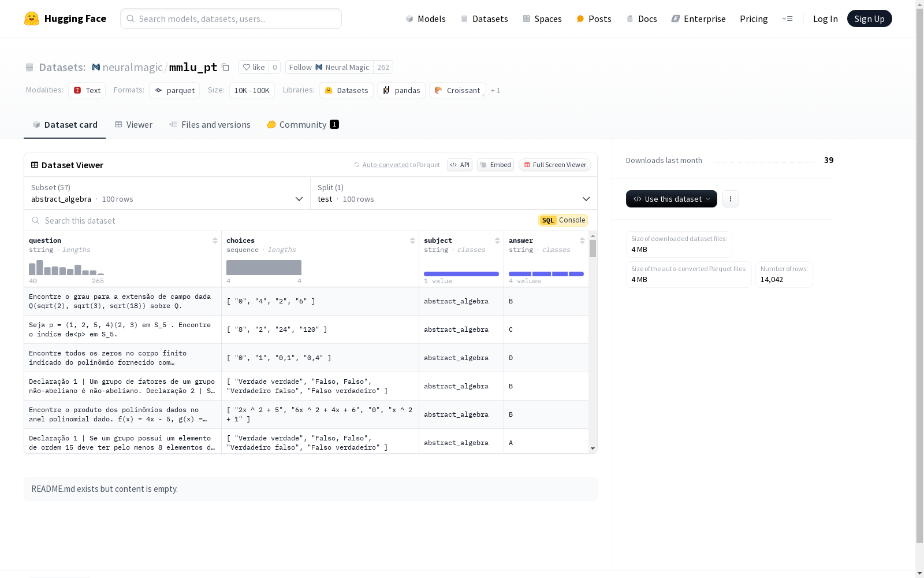Select the Datasets library tag
Viewport: 924px width, 578px height.
346,90
